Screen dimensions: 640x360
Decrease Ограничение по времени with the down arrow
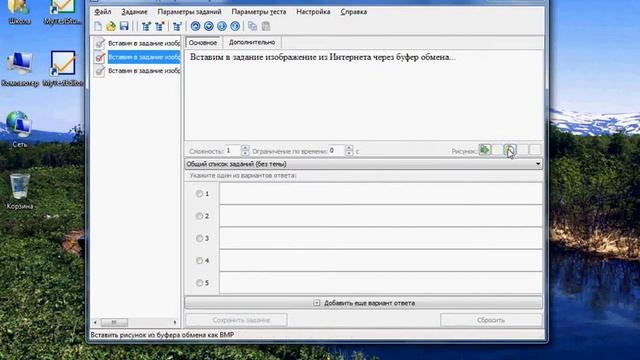349,153
